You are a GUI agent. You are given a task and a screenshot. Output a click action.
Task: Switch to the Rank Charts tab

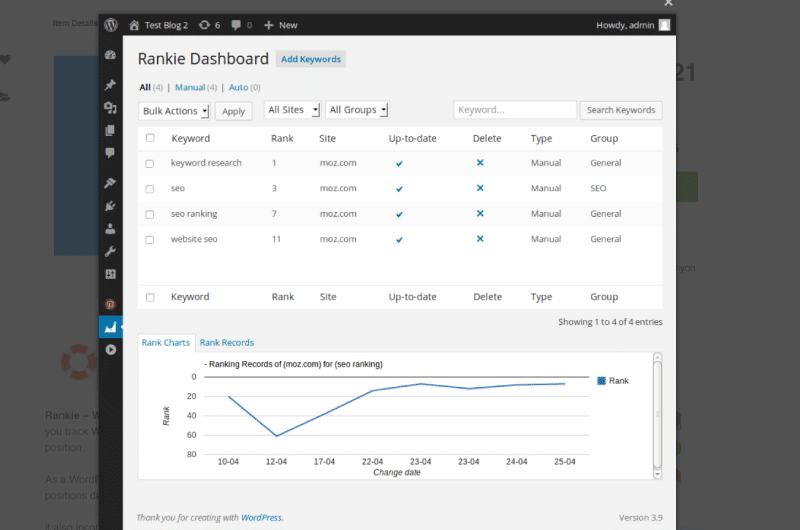coord(166,343)
